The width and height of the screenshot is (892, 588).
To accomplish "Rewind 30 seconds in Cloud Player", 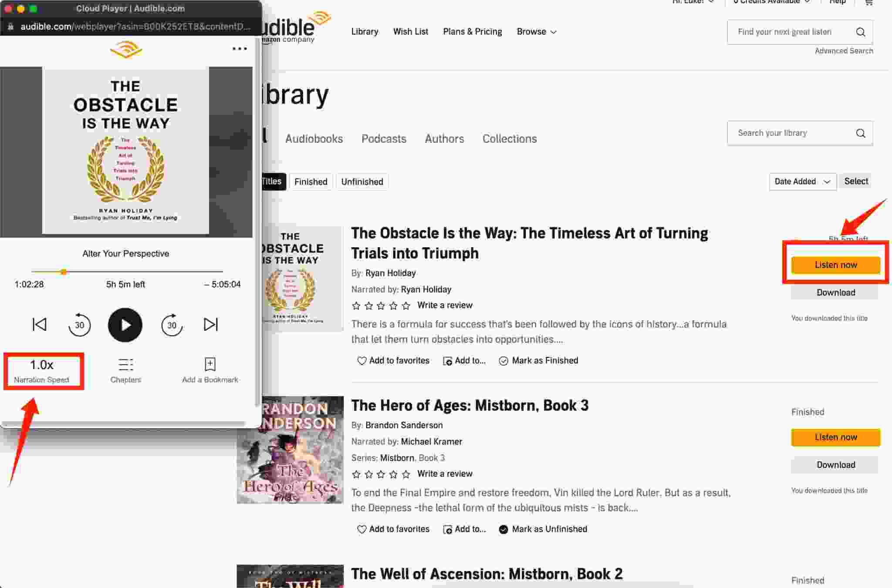I will [x=79, y=325].
